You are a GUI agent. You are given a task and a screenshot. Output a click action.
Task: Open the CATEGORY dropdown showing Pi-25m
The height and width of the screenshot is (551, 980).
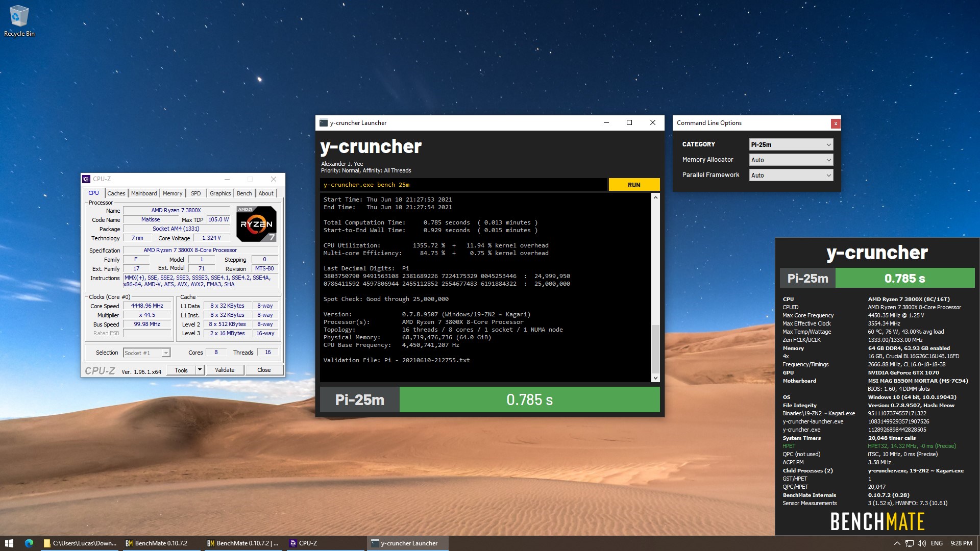tap(791, 145)
